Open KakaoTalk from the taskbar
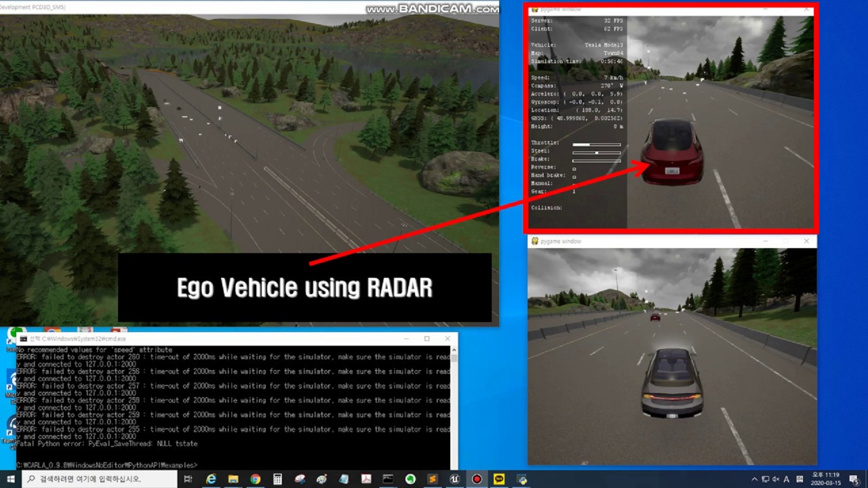The height and width of the screenshot is (488, 868). click(x=499, y=479)
